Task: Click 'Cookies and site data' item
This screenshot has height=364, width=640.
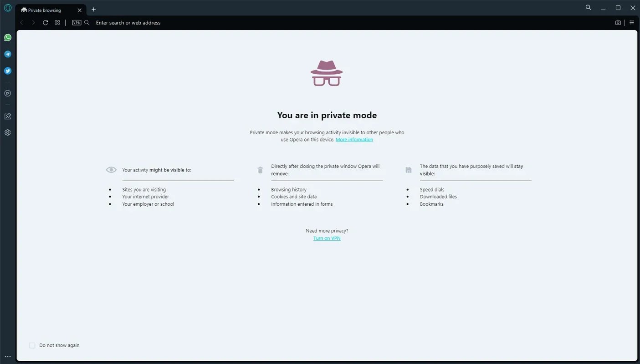Action: (x=294, y=197)
